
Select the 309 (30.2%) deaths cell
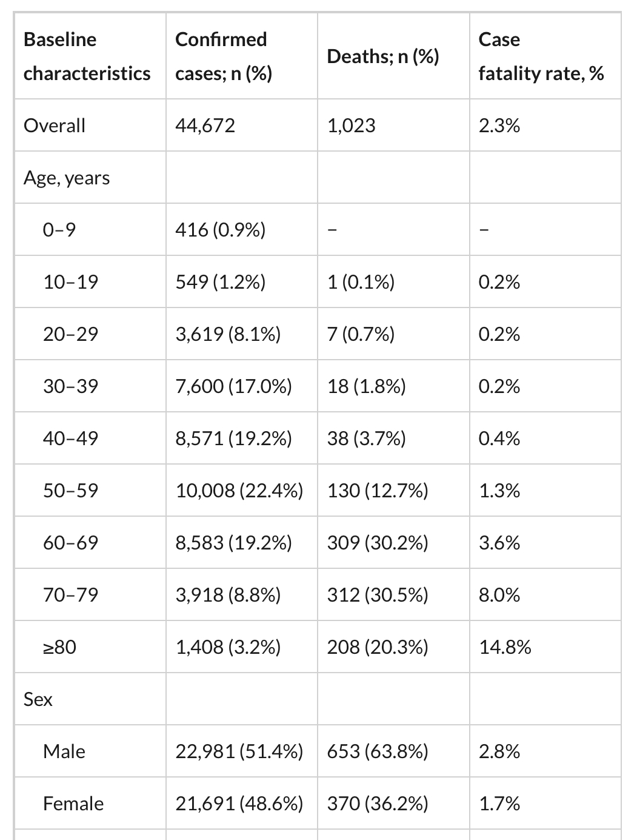pyautogui.click(x=378, y=543)
